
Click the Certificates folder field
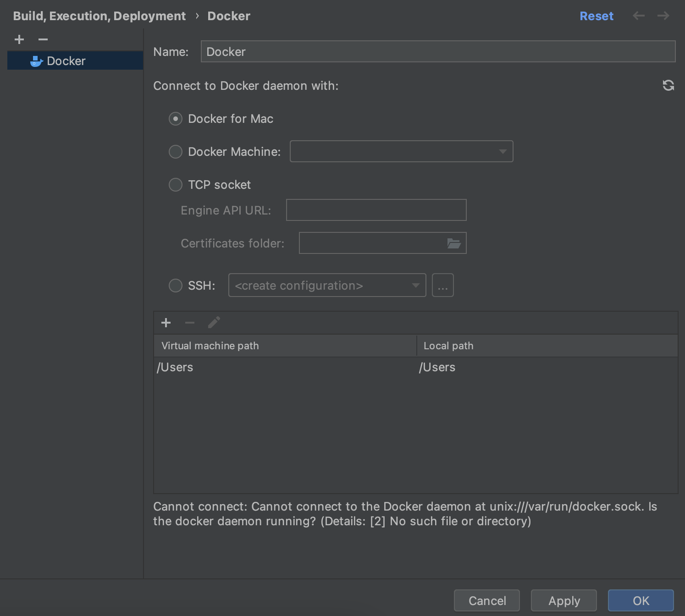coord(383,243)
